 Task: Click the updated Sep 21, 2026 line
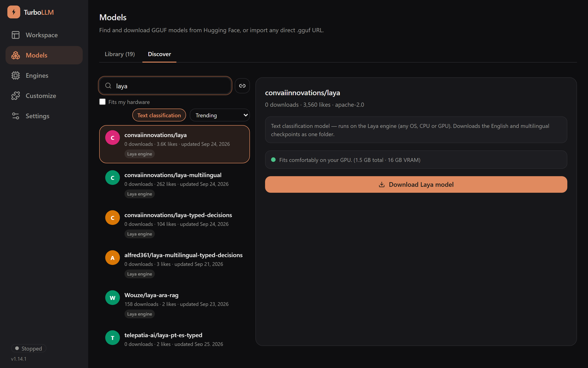pos(174,264)
